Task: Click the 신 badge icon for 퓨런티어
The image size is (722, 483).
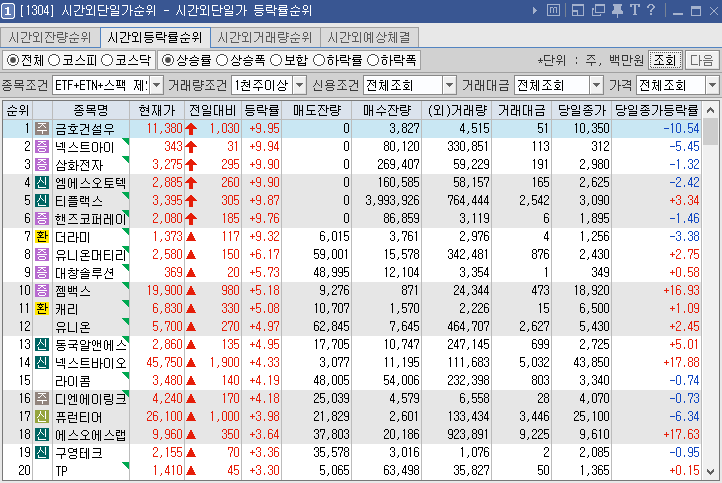Action: tap(42, 416)
